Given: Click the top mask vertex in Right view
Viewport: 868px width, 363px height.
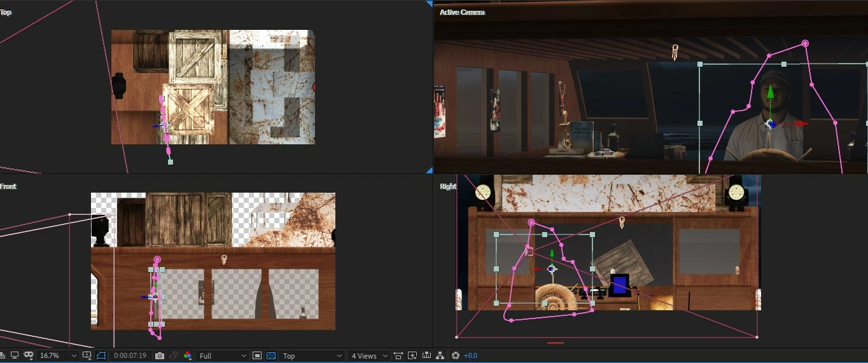Looking at the screenshot, I should 531,223.
